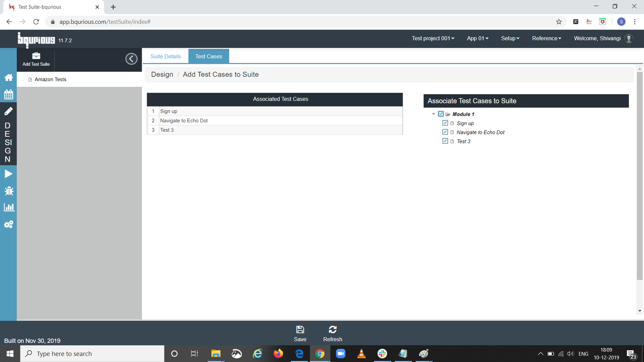The width and height of the screenshot is (644, 362).
Task: Open the Home icon in the left sidebar
Action: (x=9, y=77)
